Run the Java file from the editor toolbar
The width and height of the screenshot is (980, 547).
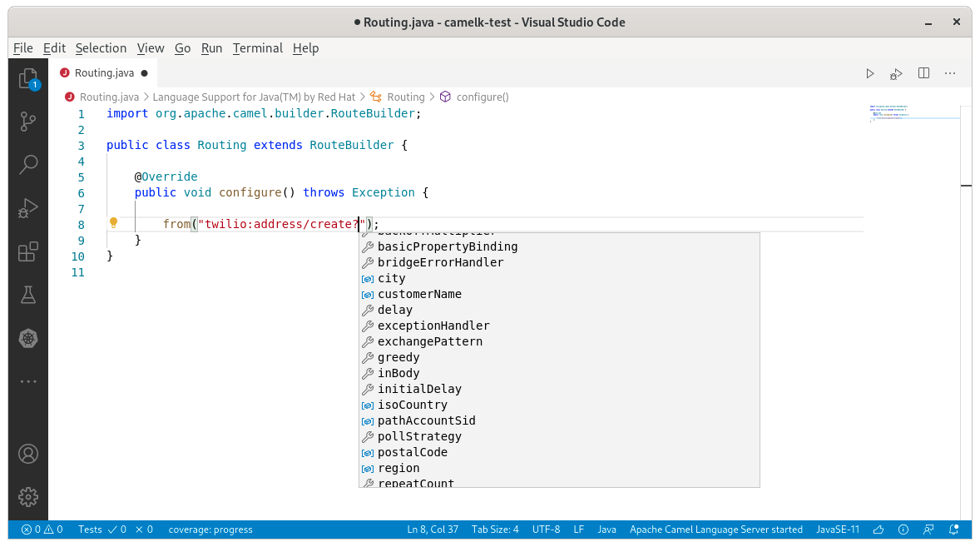(x=869, y=73)
